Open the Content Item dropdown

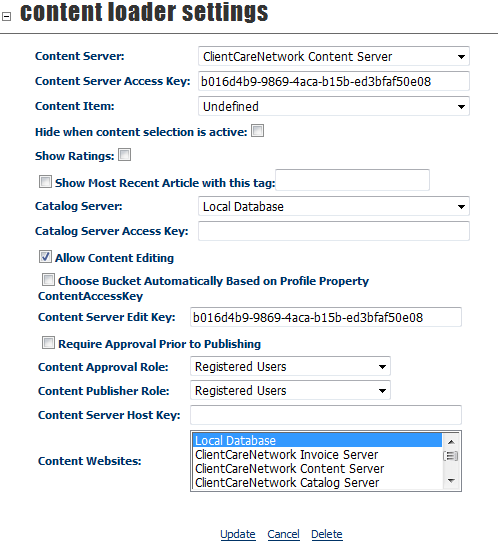(334, 106)
